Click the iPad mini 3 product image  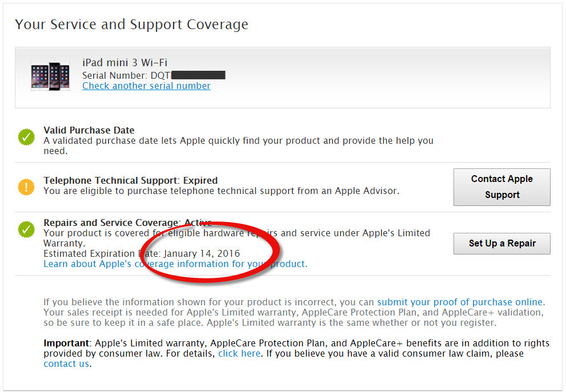click(x=50, y=76)
